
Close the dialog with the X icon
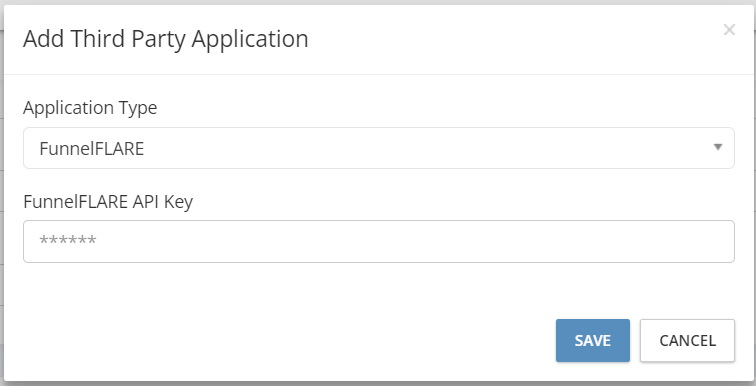729,30
